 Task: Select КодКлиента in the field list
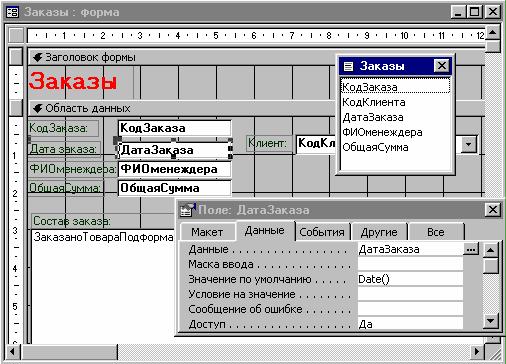pos(374,102)
